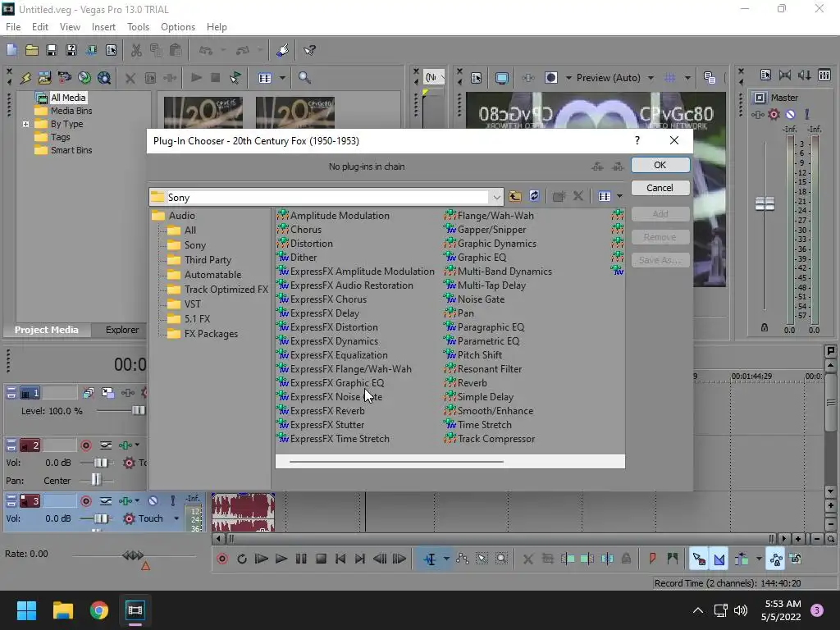Toggle Mute on Master bus
The width and height of the screenshot is (840, 630).
click(790, 114)
